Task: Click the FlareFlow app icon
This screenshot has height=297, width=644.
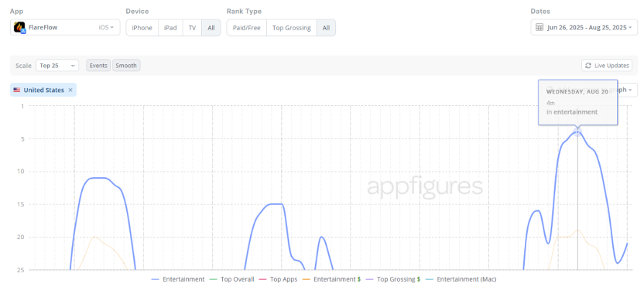Action: point(19,28)
